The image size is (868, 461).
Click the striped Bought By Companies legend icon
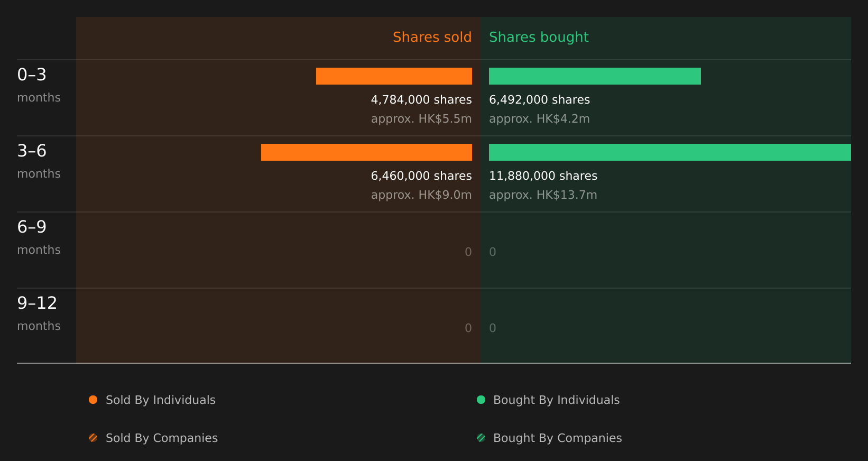[481, 438]
